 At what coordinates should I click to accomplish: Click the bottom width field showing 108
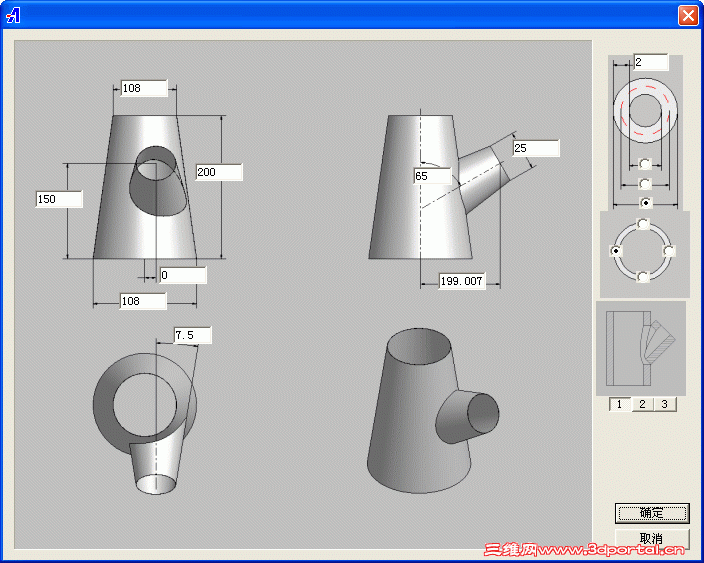pos(143,301)
